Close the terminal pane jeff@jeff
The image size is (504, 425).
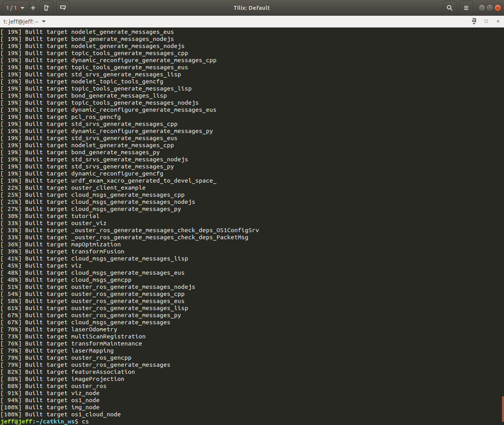pyautogui.click(x=498, y=21)
